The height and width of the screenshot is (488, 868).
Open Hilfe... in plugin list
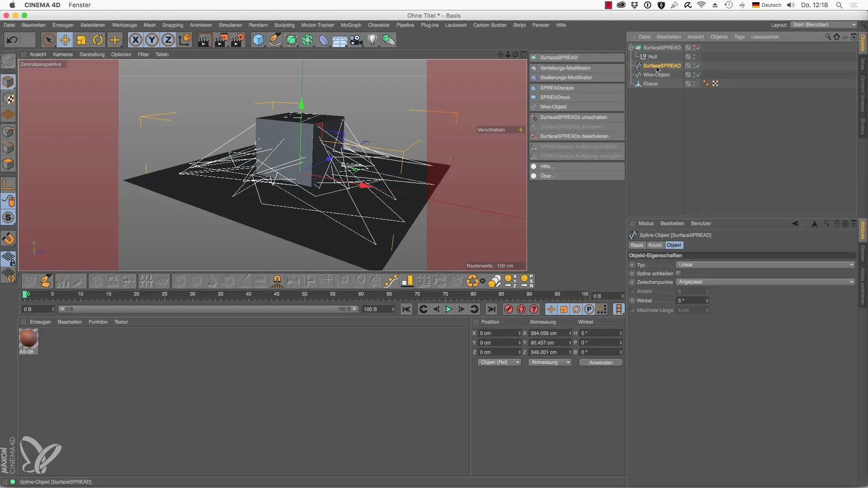[577, 166]
